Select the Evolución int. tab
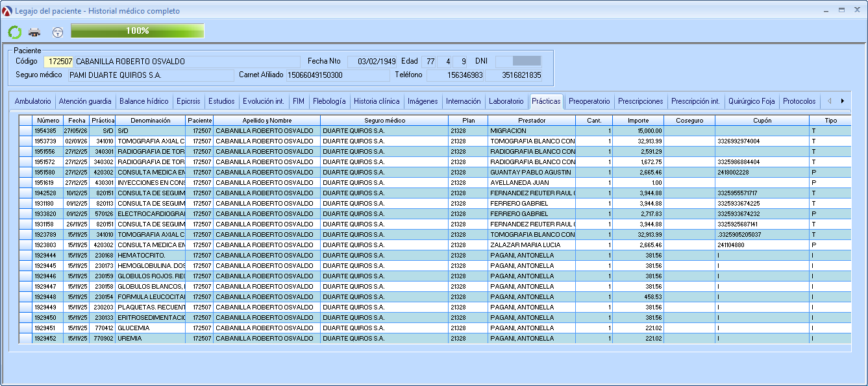 click(x=264, y=101)
